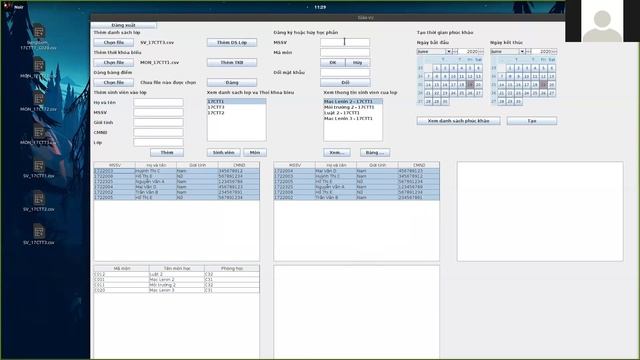Show class list with Sinh viên button
Viewport: 640px width, 360px height.
click(224, 153)
